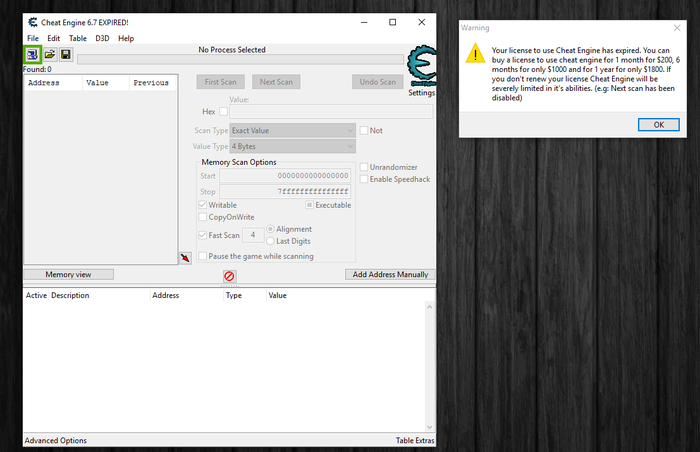Toggle the Hex checkbox
The height and width of the screenshot is (452, 700).
pyautogui.click(x=224, y=111)
